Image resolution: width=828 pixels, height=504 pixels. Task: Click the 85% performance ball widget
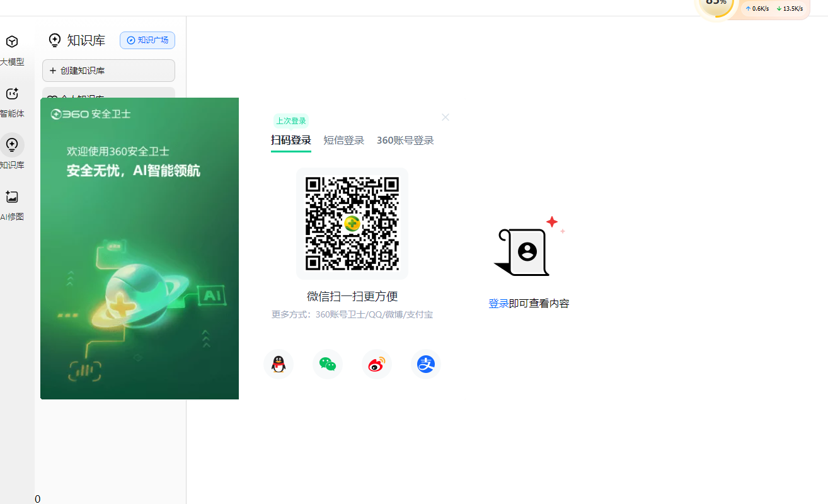coord(716,5)
